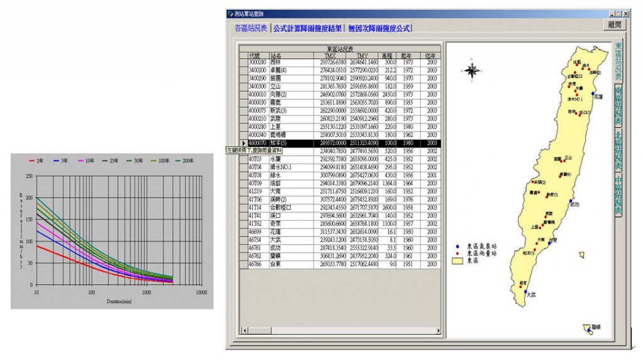The width and height of the screenshot is (643, 364).
Task: Click the red 向陽(2) rain gauge marker on the map
Action: point(532,181)
